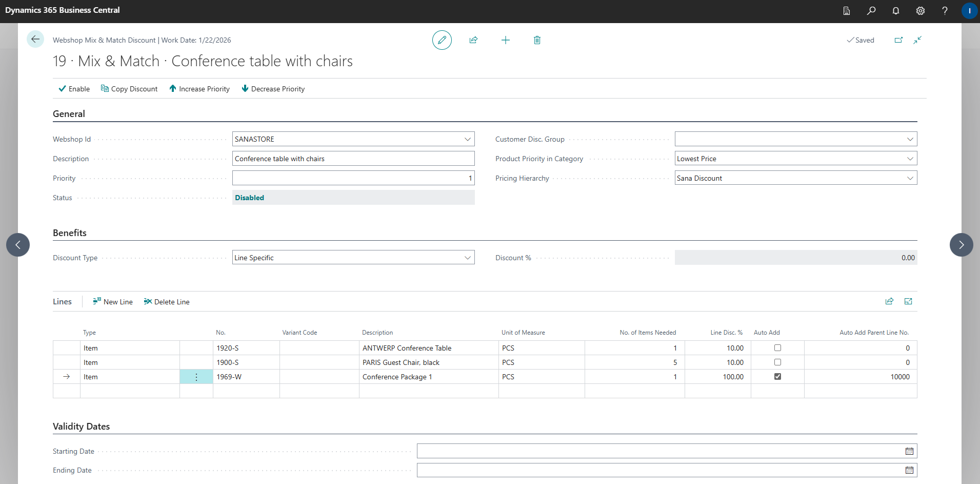Expand the Lines part to full view
Image resolution: width=980 pixels, height=484 pixels.
click(x=908, y=301)
